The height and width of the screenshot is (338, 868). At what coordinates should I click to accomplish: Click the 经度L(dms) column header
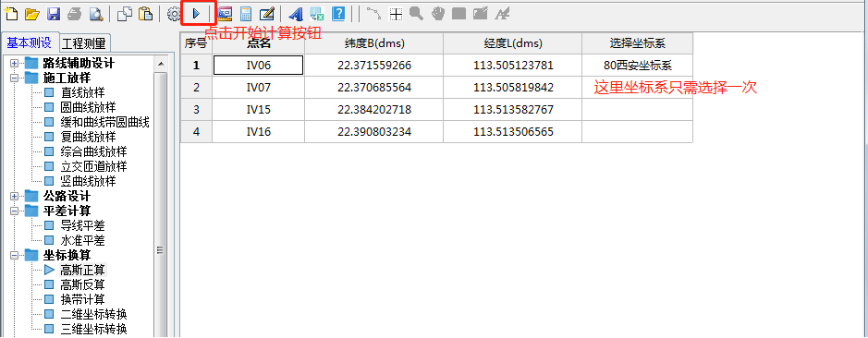click(x=513, y=43)
